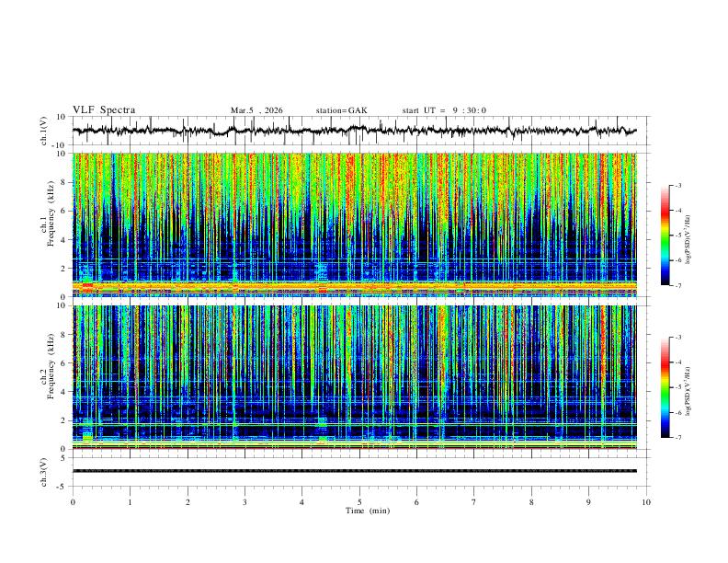Select the date text "Mar.5 , 2026"
Screen dimensions: 728x563
click(x=256, y=110)
